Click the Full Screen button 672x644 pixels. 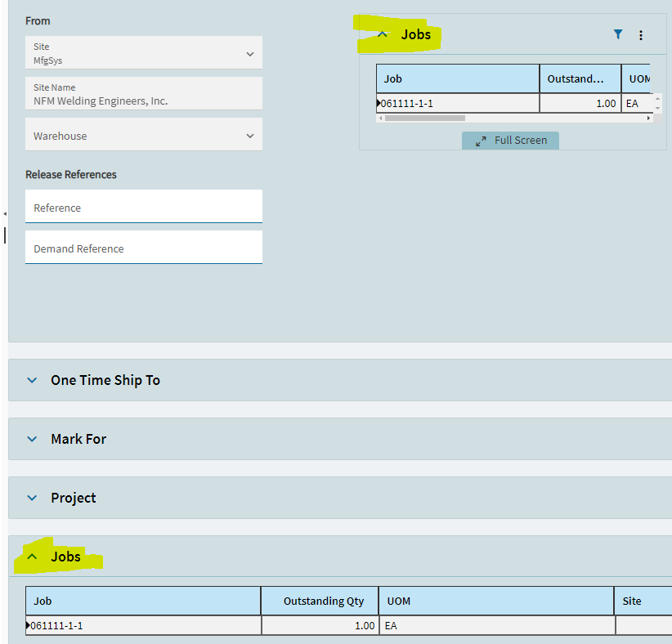coord(510,141)
